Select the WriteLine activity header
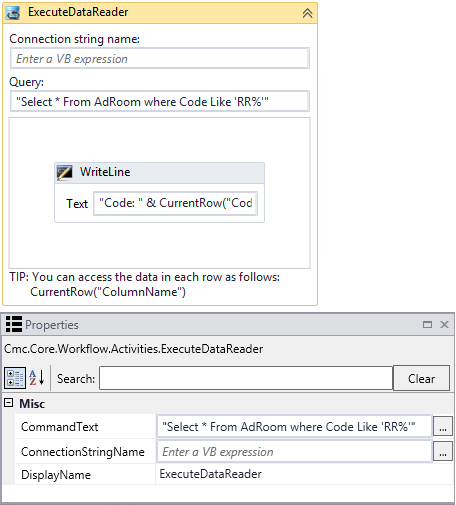This screenshot has height=505, width=456. pos(160,173)
